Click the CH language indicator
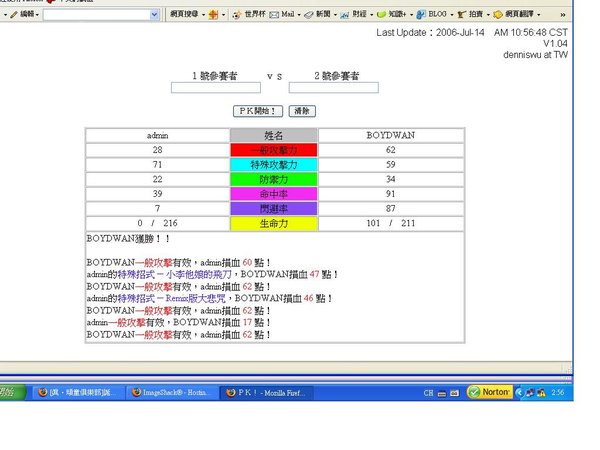Image resolution: width=600 pixels, height=450 pixels. click(429, 393)
